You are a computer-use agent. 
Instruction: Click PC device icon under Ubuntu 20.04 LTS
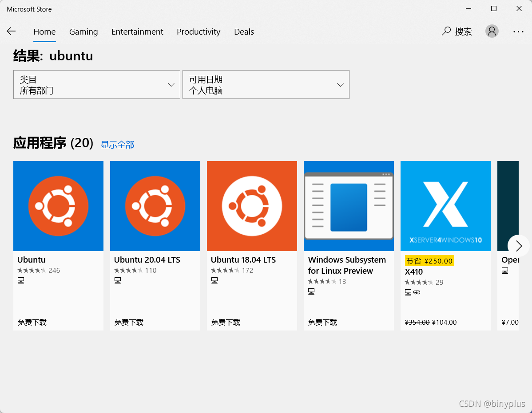(118, 280)
